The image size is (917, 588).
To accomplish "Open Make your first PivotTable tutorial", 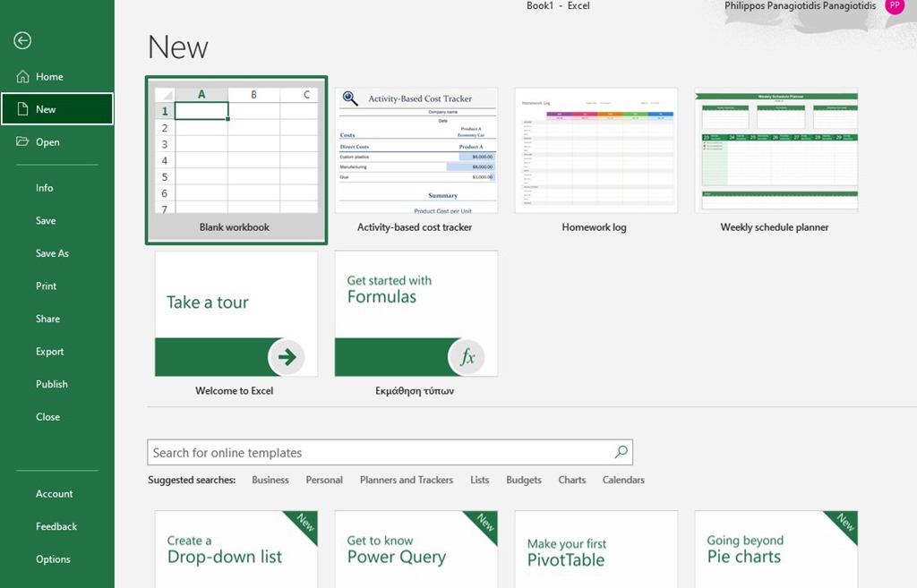I will [x=596, y=549].
